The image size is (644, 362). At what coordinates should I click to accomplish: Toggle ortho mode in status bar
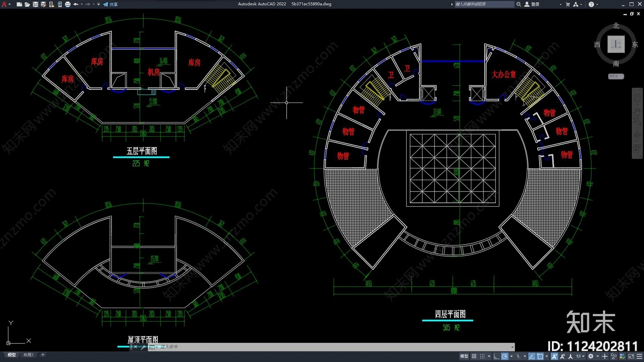[x=496, y=356]
